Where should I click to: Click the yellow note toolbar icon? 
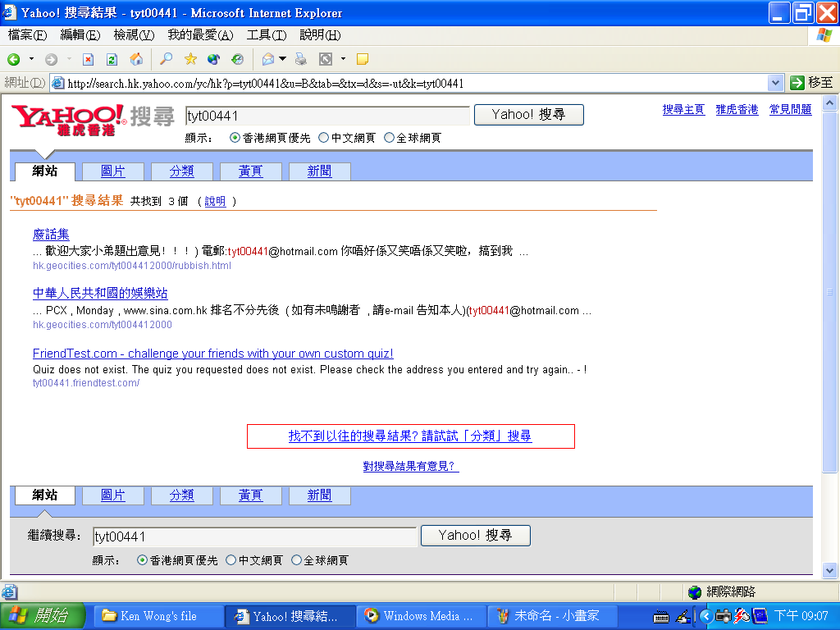click(362, 59)
